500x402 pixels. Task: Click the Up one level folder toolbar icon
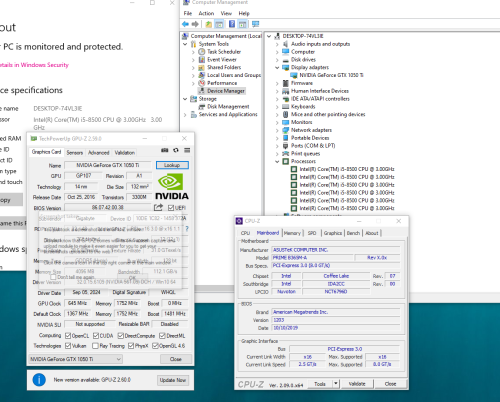coord(209,24)
